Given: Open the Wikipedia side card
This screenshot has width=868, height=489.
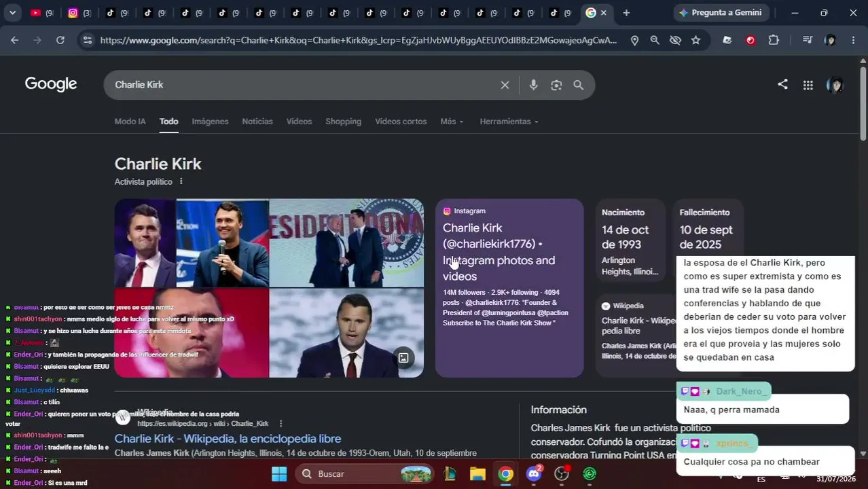Looking at the screenshot, I should click(636, 336).
